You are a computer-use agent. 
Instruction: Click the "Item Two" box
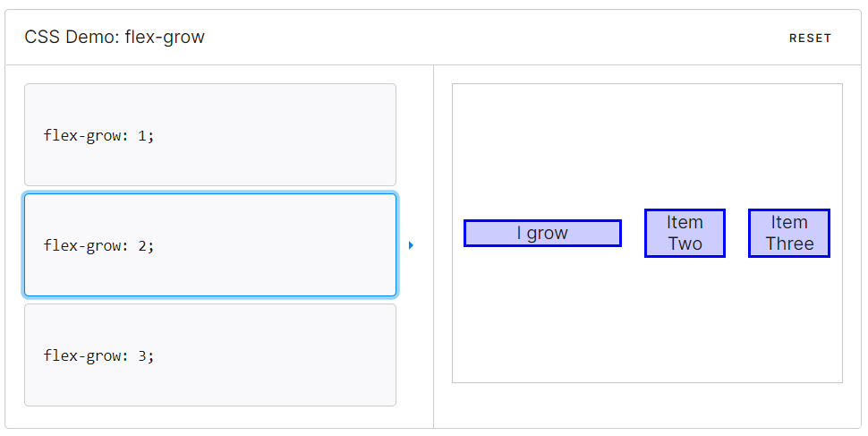(x=685, y=234)
